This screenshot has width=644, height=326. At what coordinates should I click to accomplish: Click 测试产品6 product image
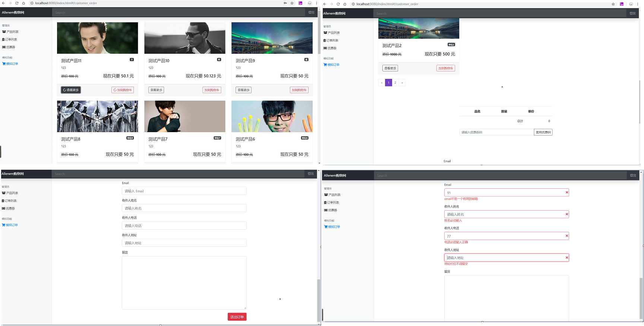(272, 116)
